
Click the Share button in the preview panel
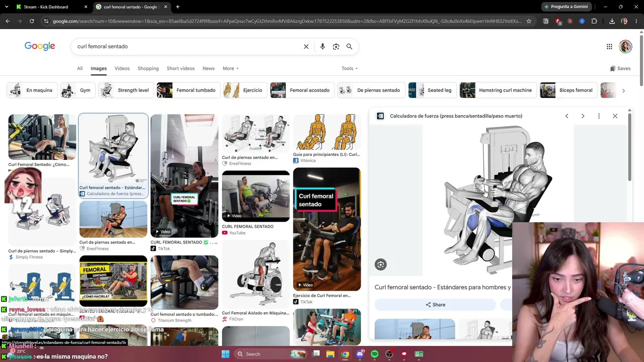click(x=435, y=305)
